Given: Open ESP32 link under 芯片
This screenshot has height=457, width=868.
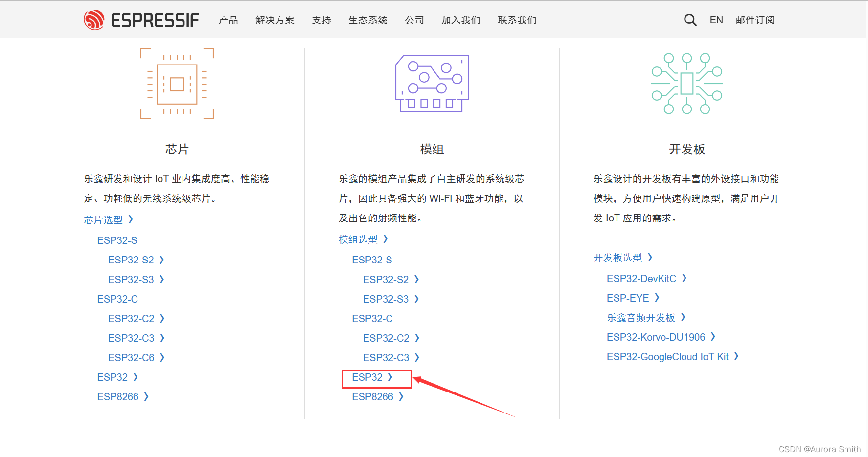Looking at the screenshot, I should 117,377.
